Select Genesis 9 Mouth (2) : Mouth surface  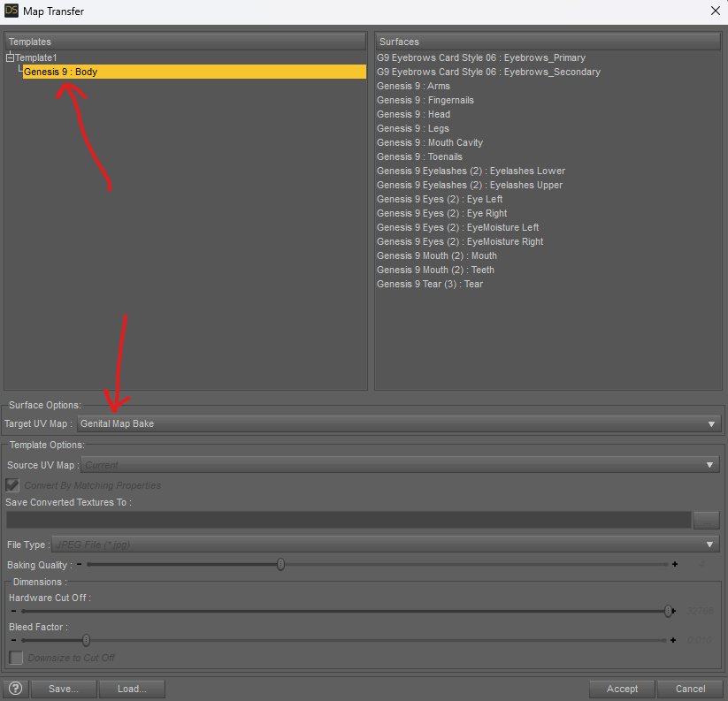coord(436,255)
